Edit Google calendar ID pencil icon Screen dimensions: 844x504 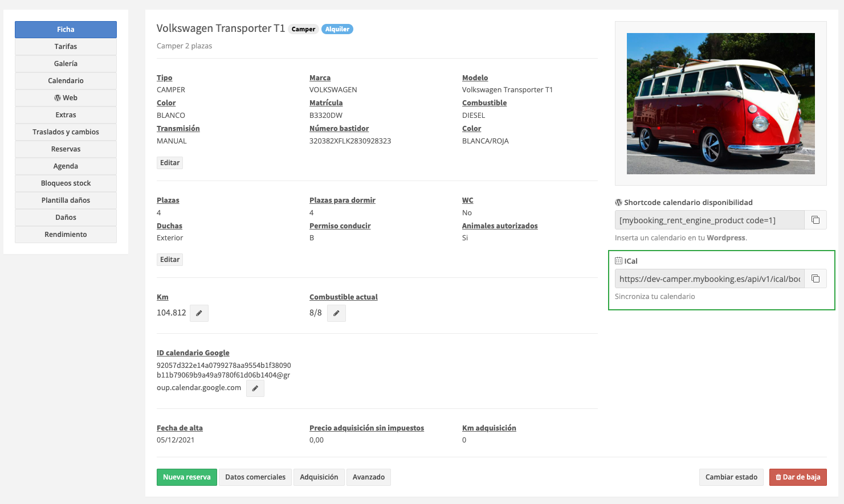coord(255,388)
